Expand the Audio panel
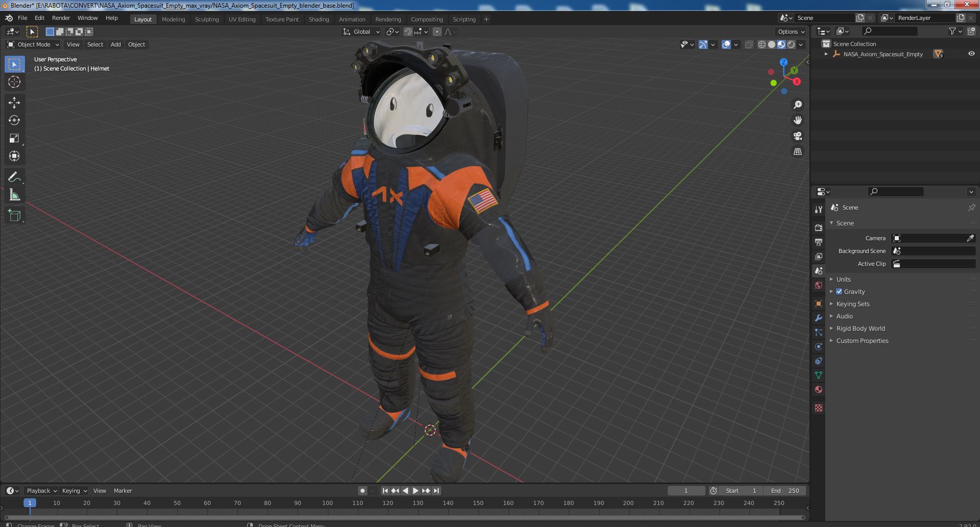This screenshot has height=527, width=980. click(x=844, y=316)
